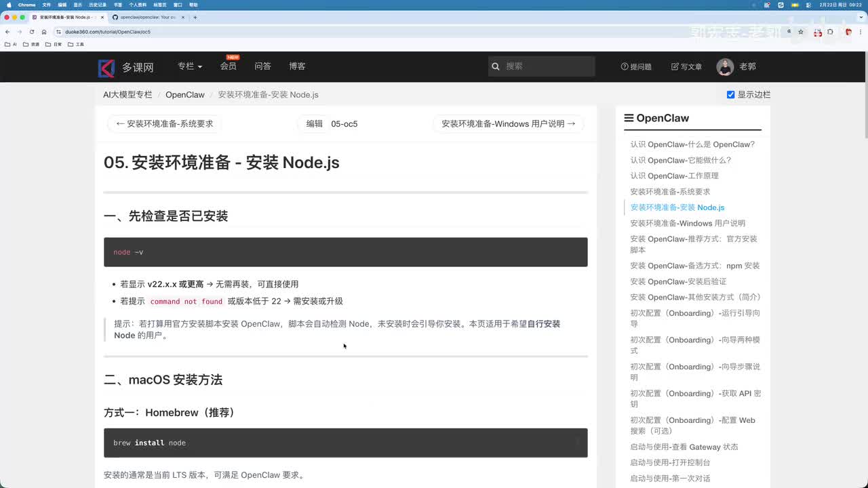Toggle the 显示边栏 checkbox
The height and width of the screenshot is (488, 868).
tap(730, 95)
